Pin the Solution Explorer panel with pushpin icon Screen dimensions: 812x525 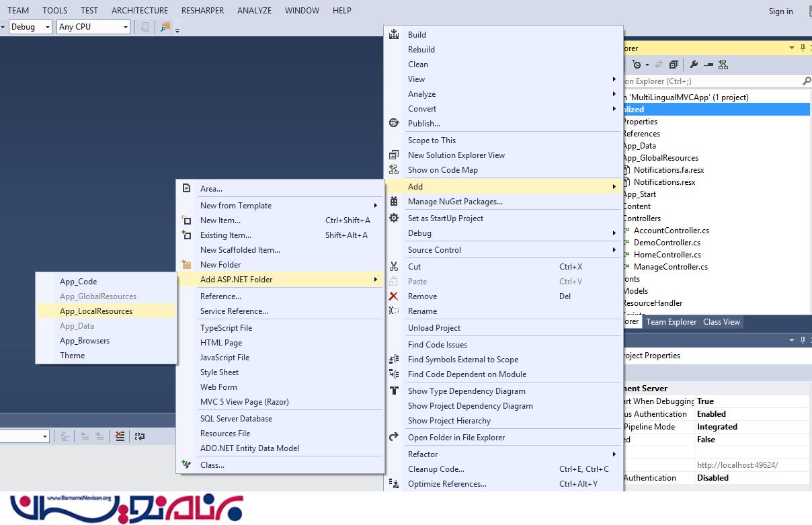point(803,48)
